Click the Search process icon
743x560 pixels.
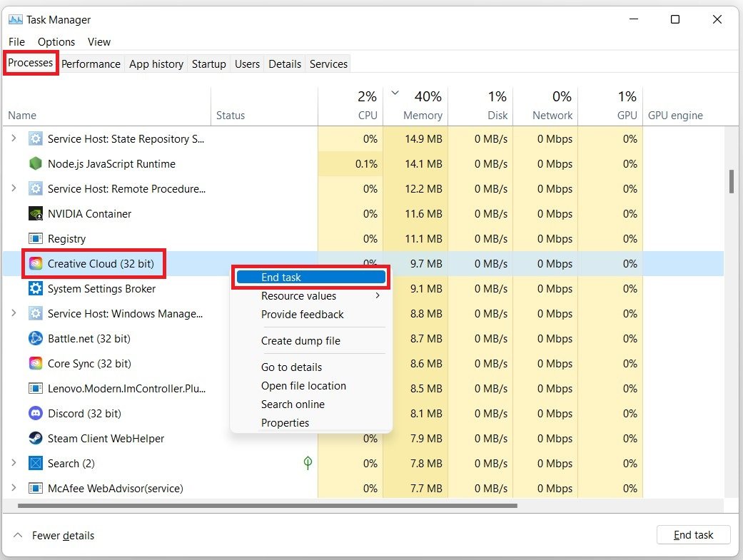click(36, 464)
